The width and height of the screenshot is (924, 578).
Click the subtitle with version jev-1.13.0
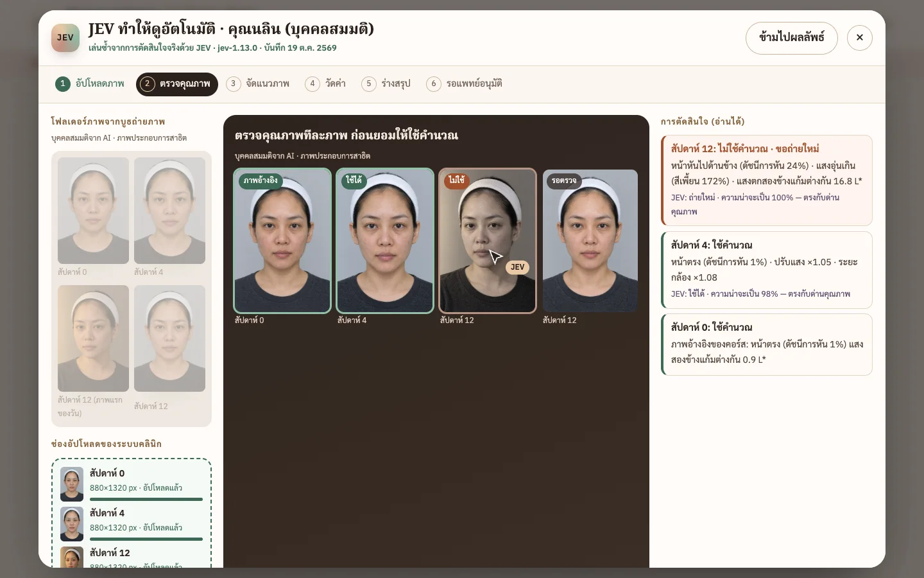[212, 48]
